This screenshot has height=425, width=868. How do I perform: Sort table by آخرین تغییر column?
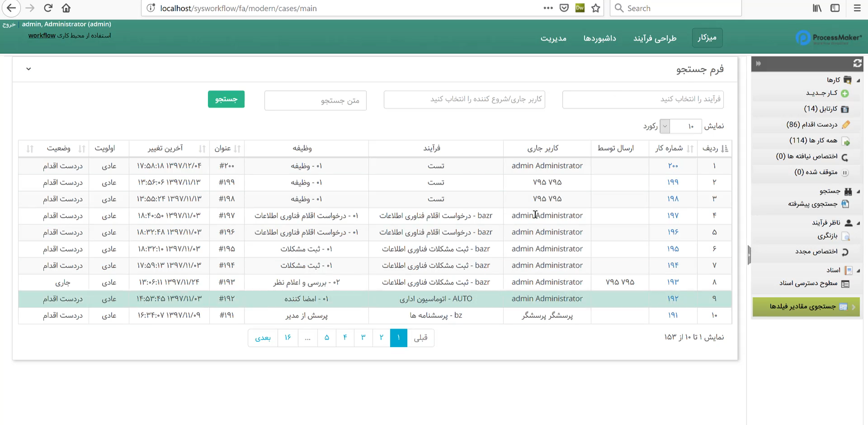pos(169,148)
